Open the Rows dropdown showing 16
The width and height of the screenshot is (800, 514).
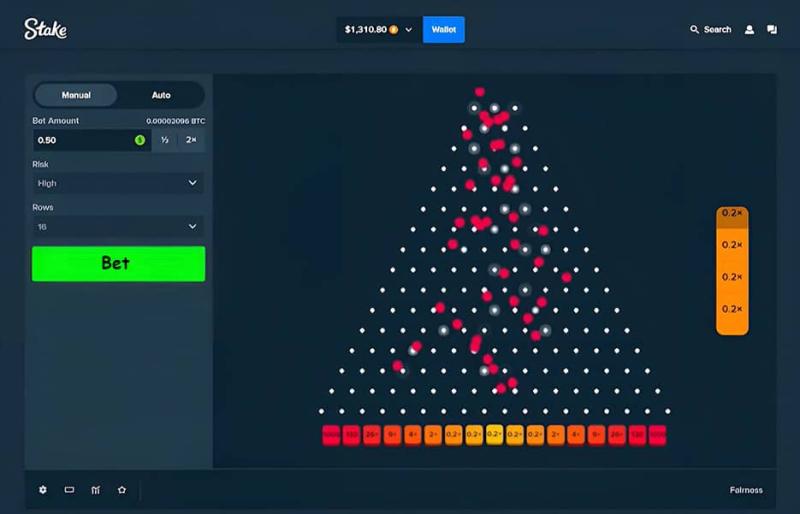(x=118, y=227)
